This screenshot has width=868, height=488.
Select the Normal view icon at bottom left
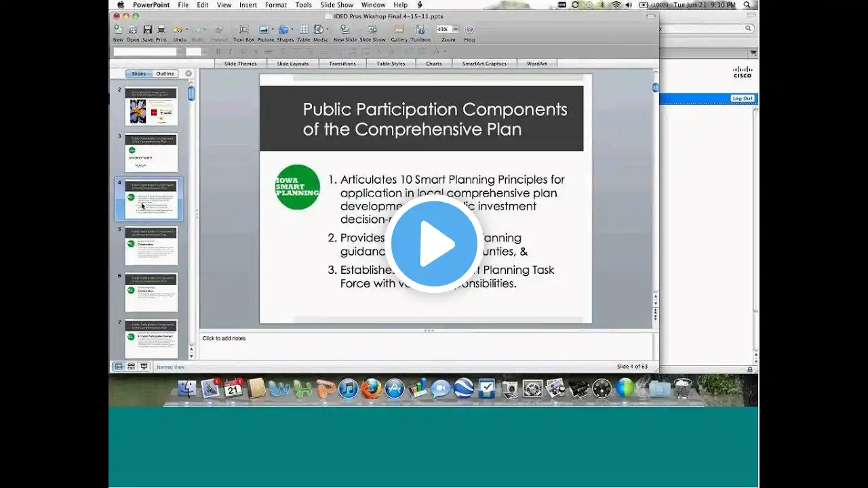119,367
